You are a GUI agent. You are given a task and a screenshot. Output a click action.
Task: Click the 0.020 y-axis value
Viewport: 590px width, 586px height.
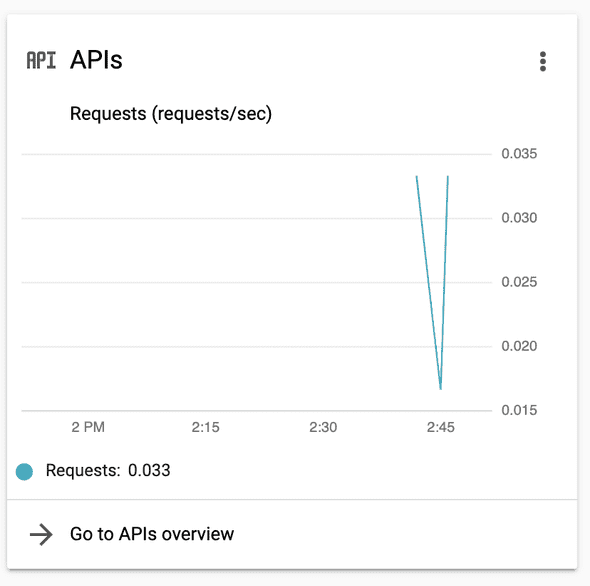click(519, 346)
